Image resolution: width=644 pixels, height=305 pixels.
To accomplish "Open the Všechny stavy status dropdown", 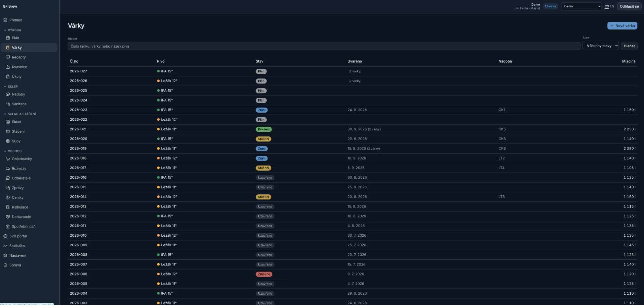I will [600, 46].
